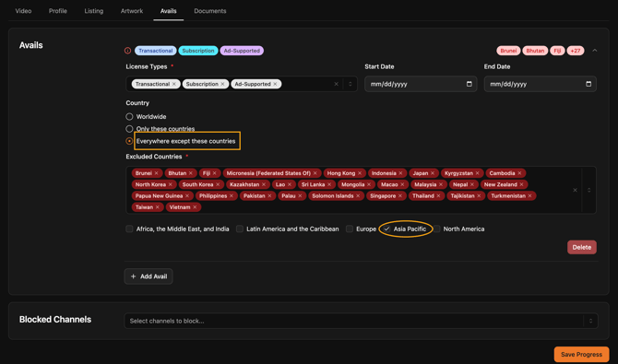Add a new avail

tap(149, 276)
